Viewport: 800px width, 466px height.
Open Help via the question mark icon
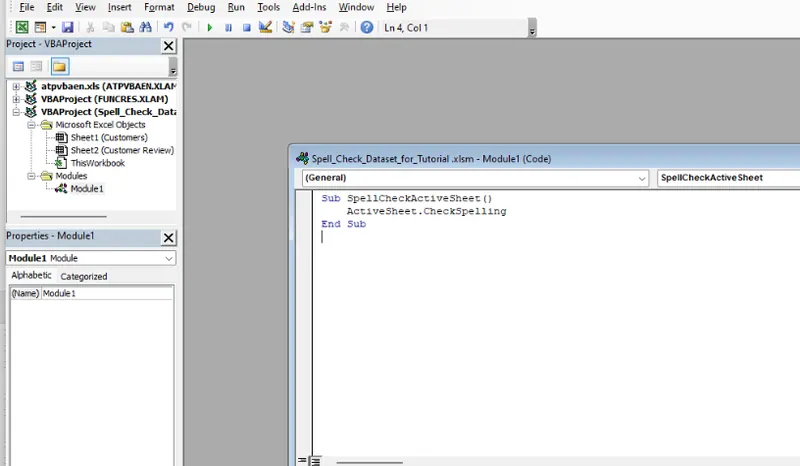(x=367, y=27)
